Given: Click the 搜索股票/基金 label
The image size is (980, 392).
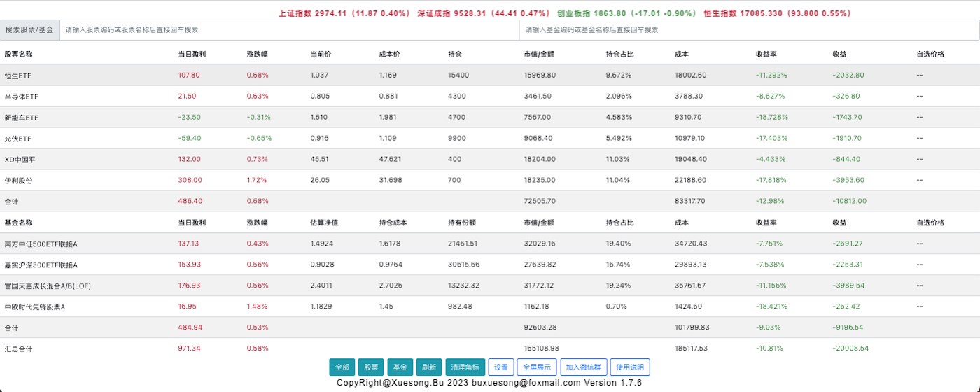Looking at the screenshot, I should pyautogui.click(x=29, y=30).
